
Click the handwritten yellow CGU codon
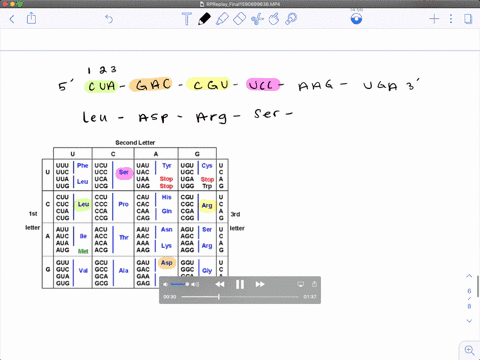209,84
